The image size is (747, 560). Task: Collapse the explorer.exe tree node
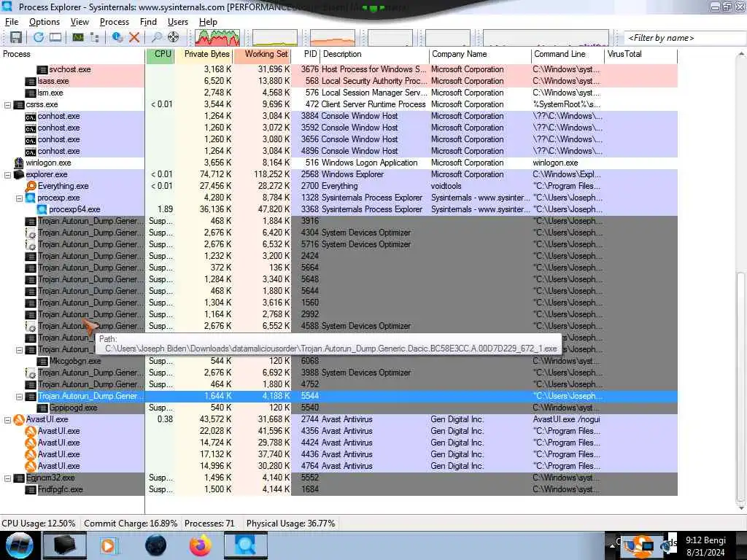[7, 175]
